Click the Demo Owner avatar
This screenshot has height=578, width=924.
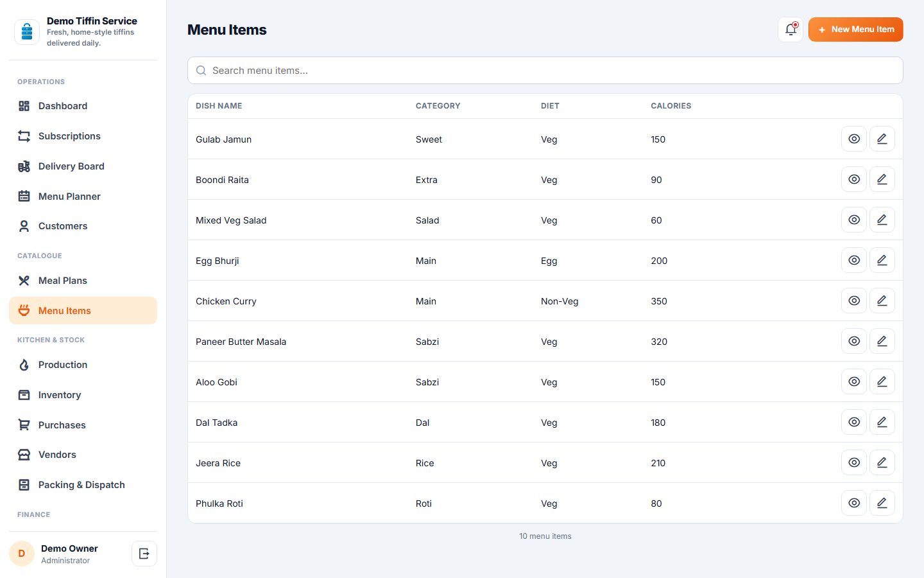22,554
